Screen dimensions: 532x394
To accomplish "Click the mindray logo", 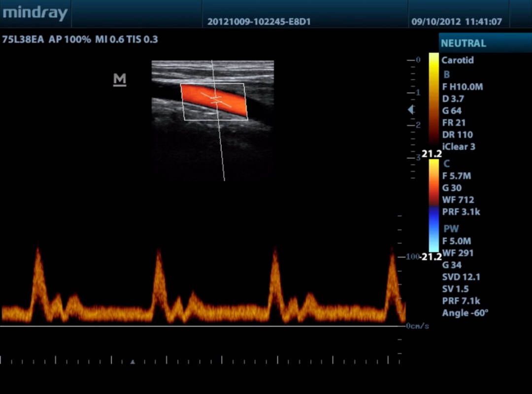I will click(x=34, y=13).
